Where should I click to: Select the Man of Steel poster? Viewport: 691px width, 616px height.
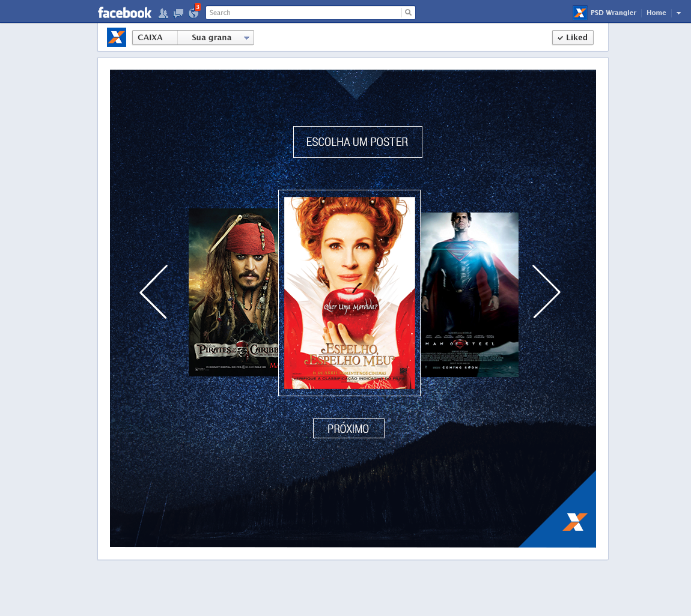click(x=470, y=295)
